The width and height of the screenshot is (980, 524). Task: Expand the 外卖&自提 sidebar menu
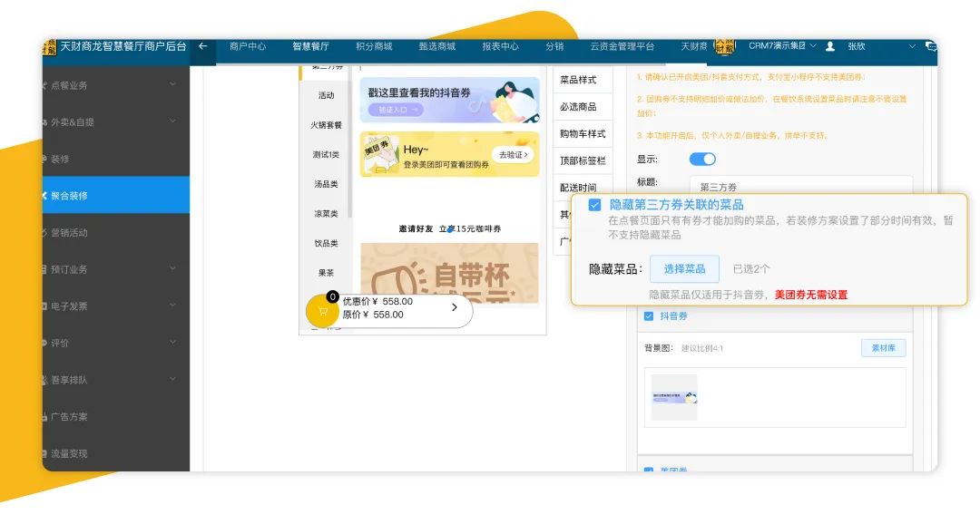(172, 121)
